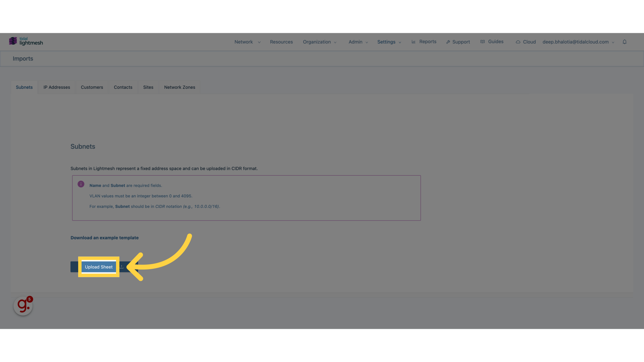644x362 pixels.
Task: Click the Support icon
Action: (x=448, y=42)
